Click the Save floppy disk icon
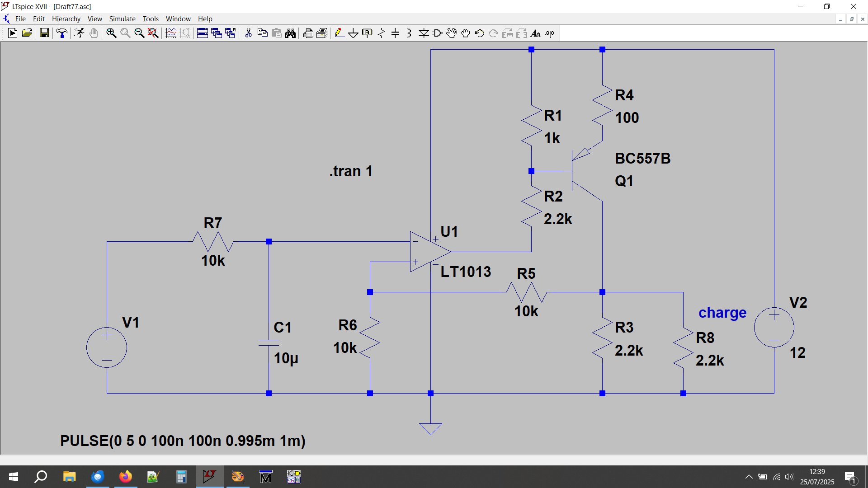The height and width of the screenshot is (488, 868). (x=44, y=33)
